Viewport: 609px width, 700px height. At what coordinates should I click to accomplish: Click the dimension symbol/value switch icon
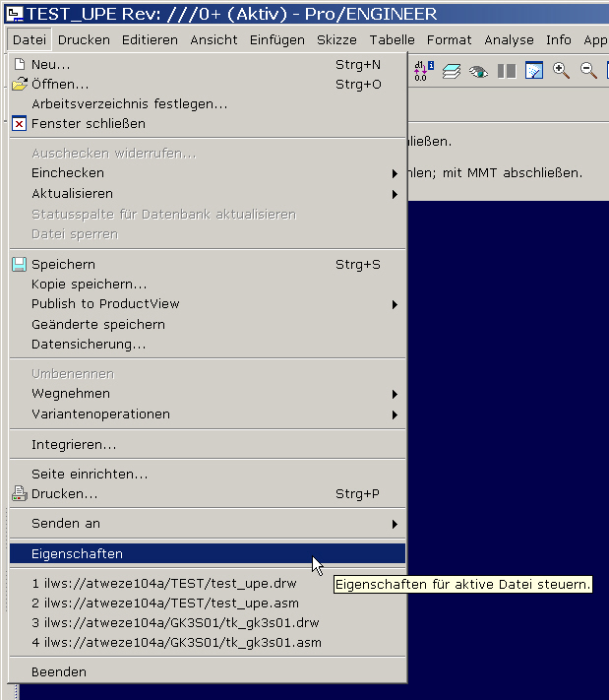pyautogui.click(x=423, y=71)
